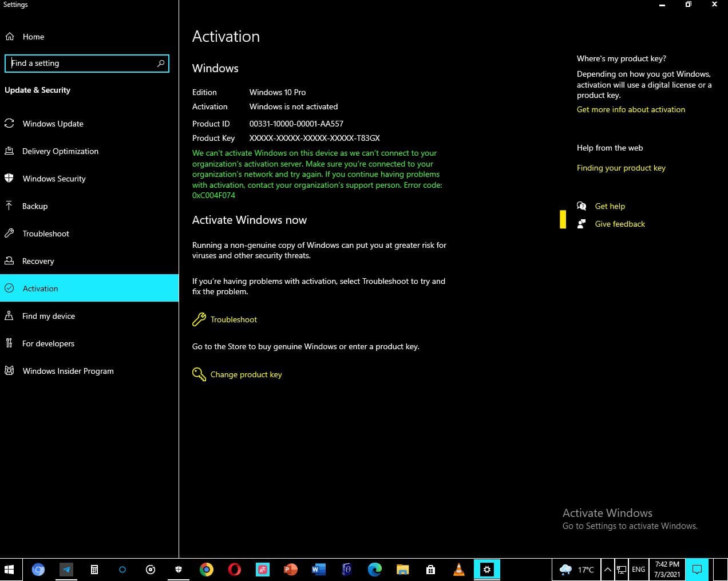Screen dimensions: 728x581
Task: Open Finding your product key link
Action: [x=621, y=168]
